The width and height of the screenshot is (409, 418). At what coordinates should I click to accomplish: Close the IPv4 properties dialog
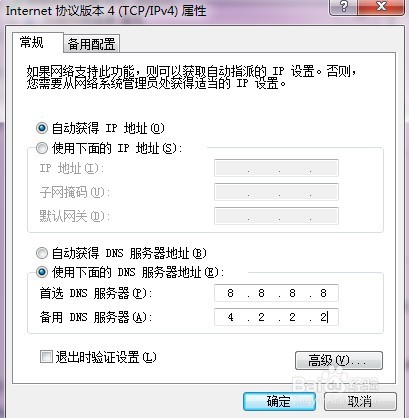click(x=381, y=7)
